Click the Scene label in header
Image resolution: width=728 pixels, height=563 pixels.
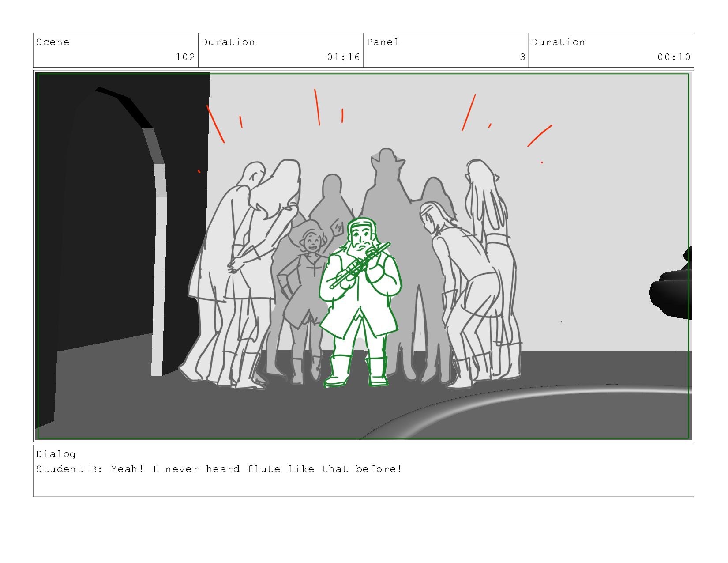(x=53, y=42)
